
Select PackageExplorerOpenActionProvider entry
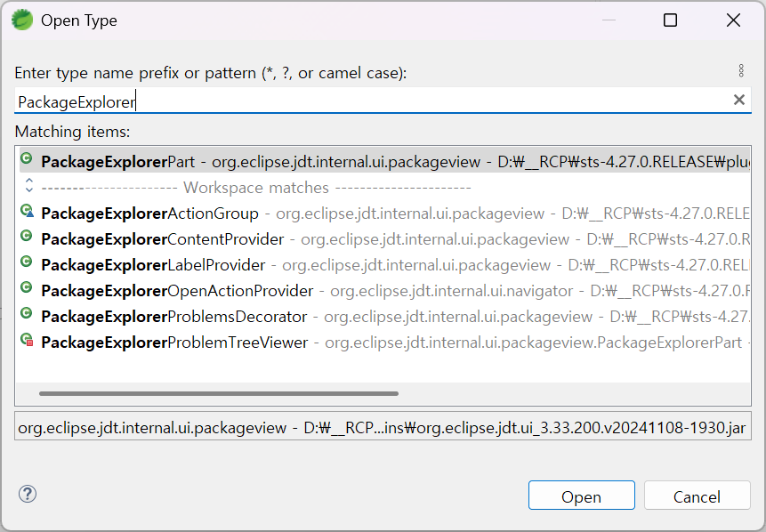[x=385, y=291]
